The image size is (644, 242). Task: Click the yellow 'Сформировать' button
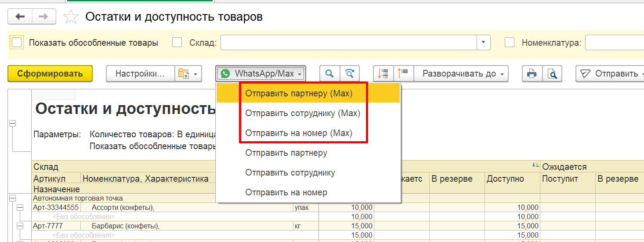[50, 73]
